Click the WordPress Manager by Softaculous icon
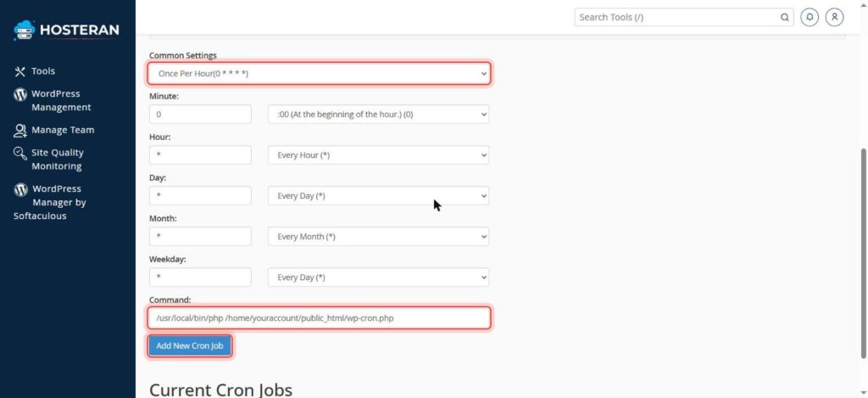 coord(20,189)
